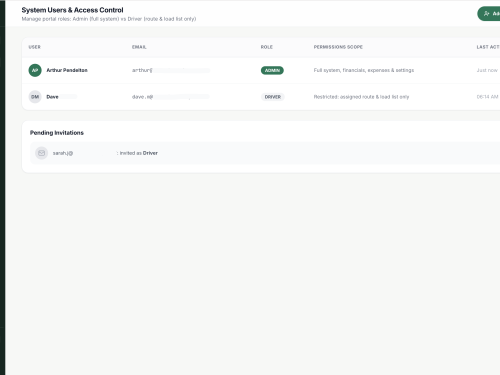
Task: Click the System Users & Access Control title
Action: [72, 10]
